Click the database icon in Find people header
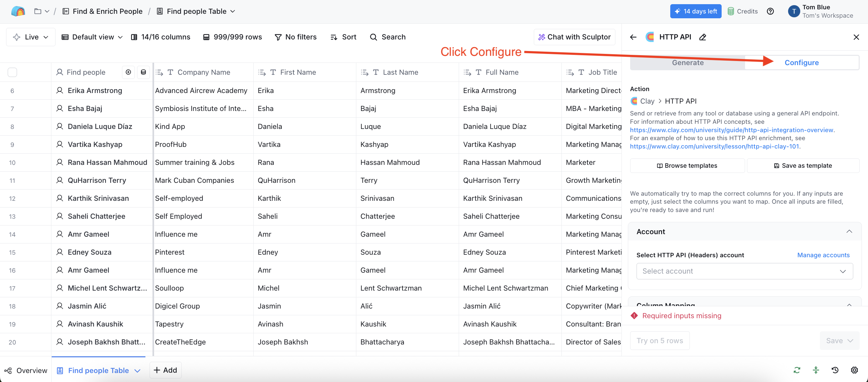 pyautogui.click(x=143, y=72)
